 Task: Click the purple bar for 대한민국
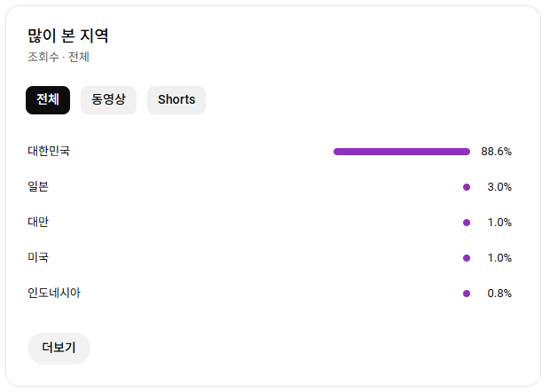401,152
